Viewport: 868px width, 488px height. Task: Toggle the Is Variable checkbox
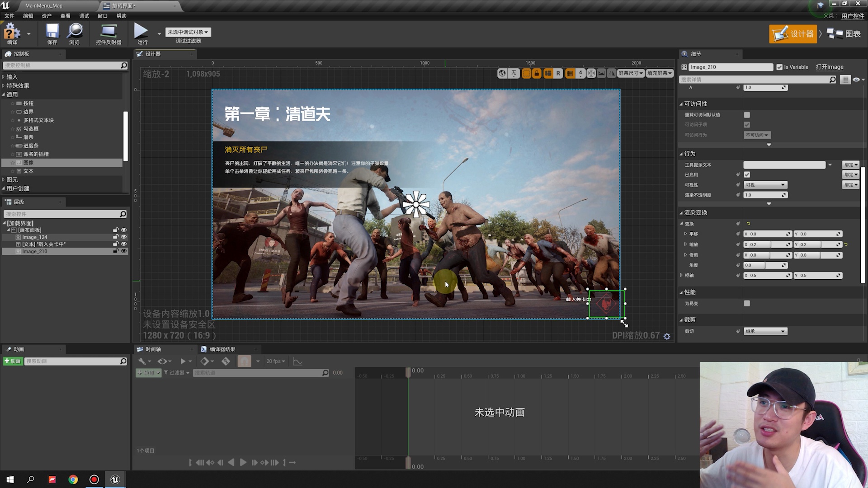coord(779,67)
